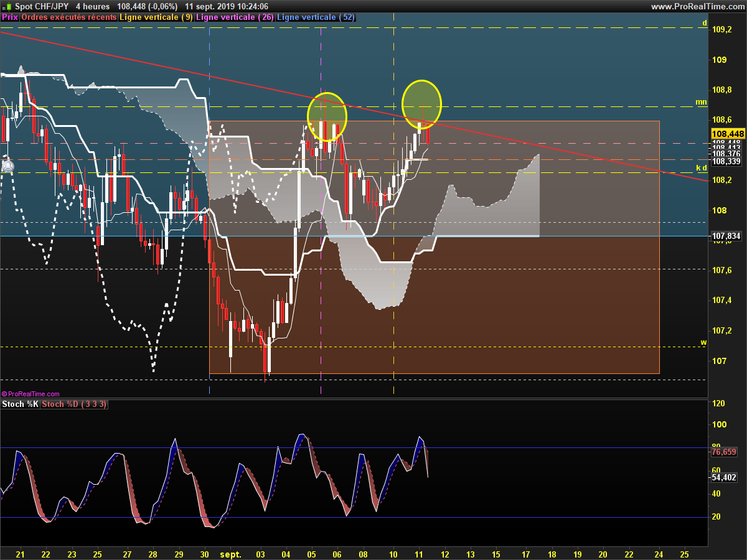Select Ligne verticale (26) label
This screenshot has width=747, height=560.
click(x=234, y=17)
